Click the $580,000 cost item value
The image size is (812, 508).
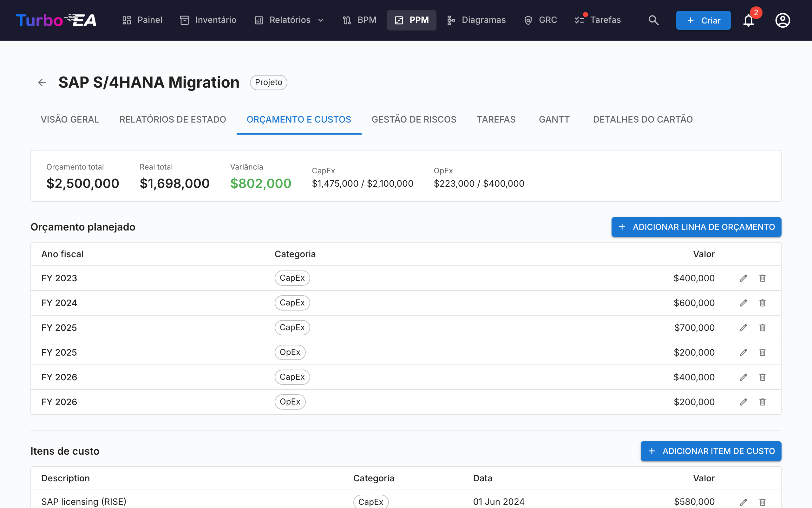[694, 502]
